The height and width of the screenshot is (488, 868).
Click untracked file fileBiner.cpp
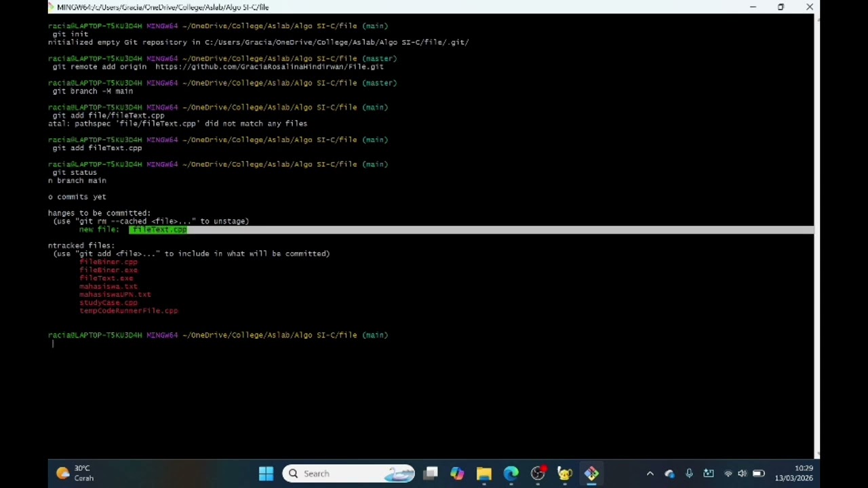pos(108,262)
